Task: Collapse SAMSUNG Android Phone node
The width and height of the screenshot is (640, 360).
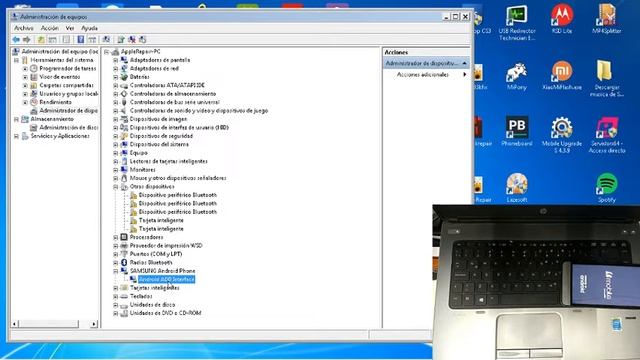Action: coord(116,271)
